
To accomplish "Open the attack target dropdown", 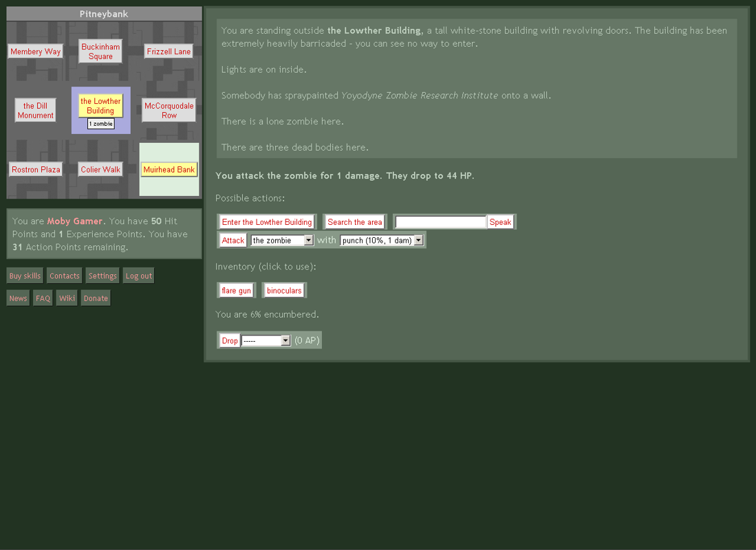I will [282, 241].
